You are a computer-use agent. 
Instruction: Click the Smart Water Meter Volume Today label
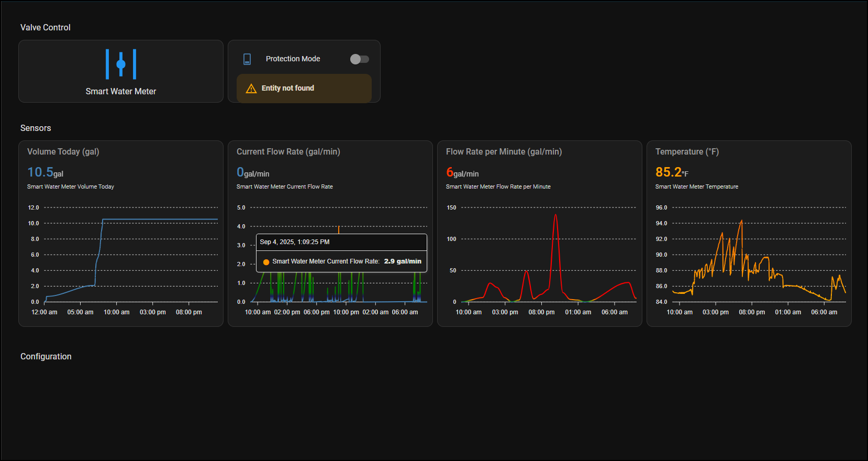[71, 187]
